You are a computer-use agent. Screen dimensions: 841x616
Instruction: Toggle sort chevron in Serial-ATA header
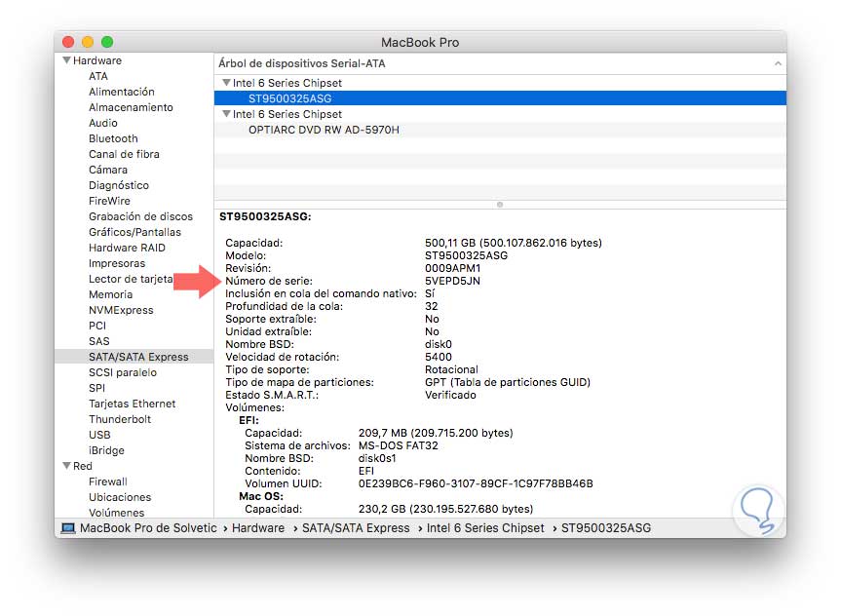pos(778,64)
